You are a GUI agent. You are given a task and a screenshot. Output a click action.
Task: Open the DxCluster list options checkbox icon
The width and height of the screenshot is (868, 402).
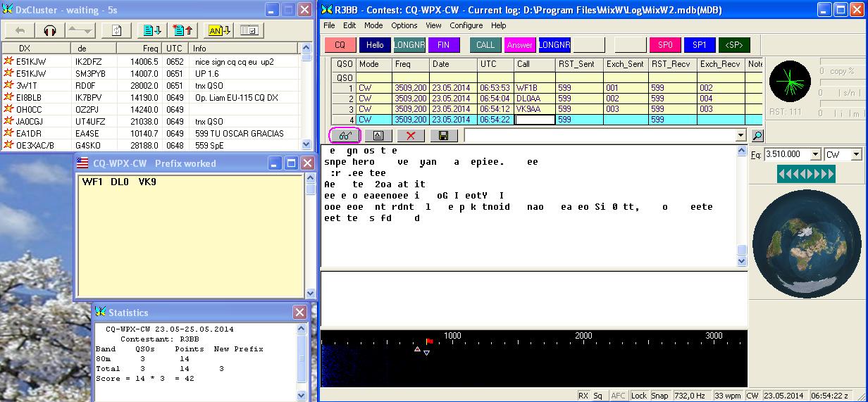(249, 30)
